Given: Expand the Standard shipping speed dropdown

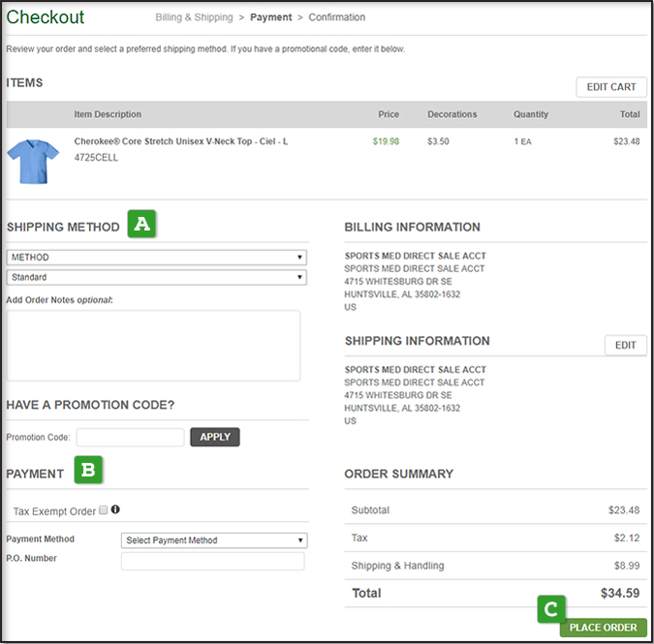Looking at the screenshot, I should point(157,277).
